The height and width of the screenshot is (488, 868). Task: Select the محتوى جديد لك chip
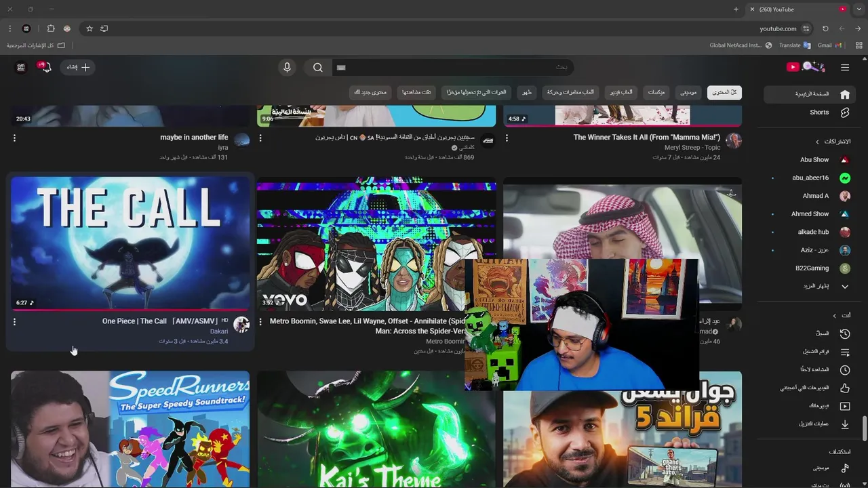370,92
